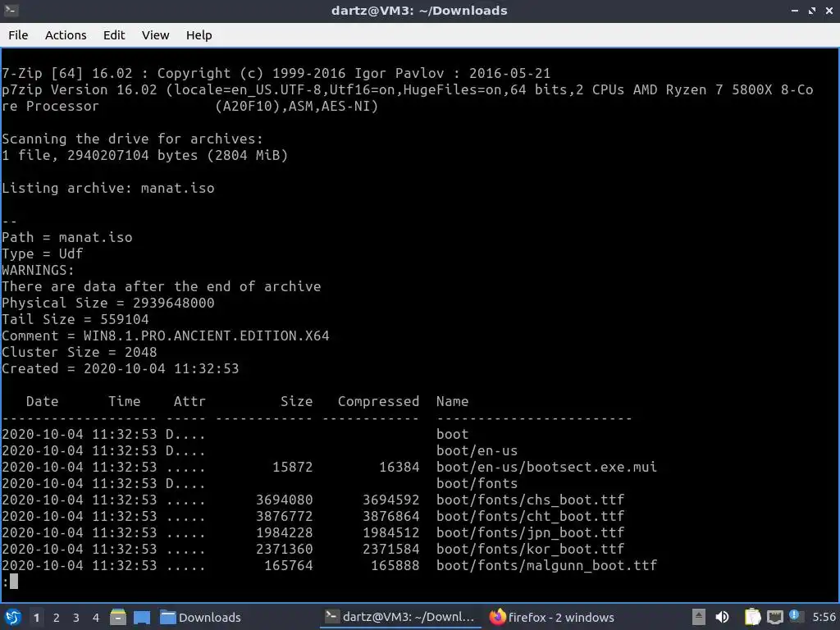Switch to workspace 2
This screenshot has height=630, width=840.
click(x=57, y=618)
